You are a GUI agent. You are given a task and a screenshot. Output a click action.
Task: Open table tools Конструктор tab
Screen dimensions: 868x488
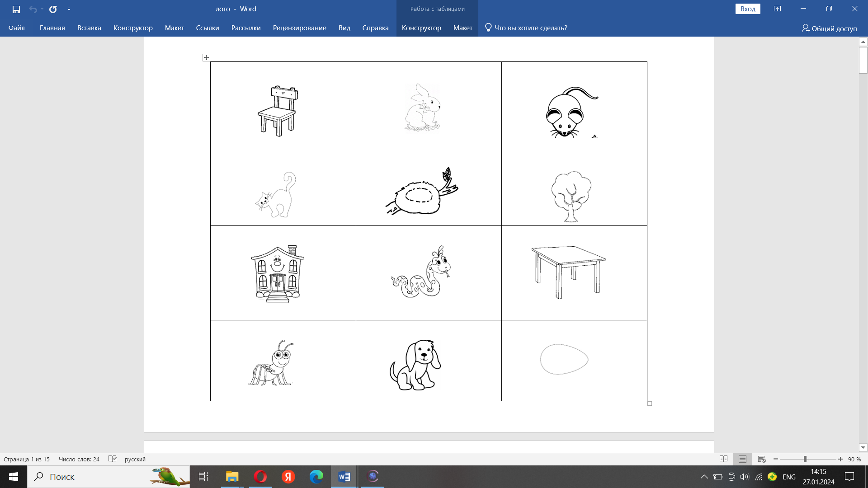tap(421, 28)
